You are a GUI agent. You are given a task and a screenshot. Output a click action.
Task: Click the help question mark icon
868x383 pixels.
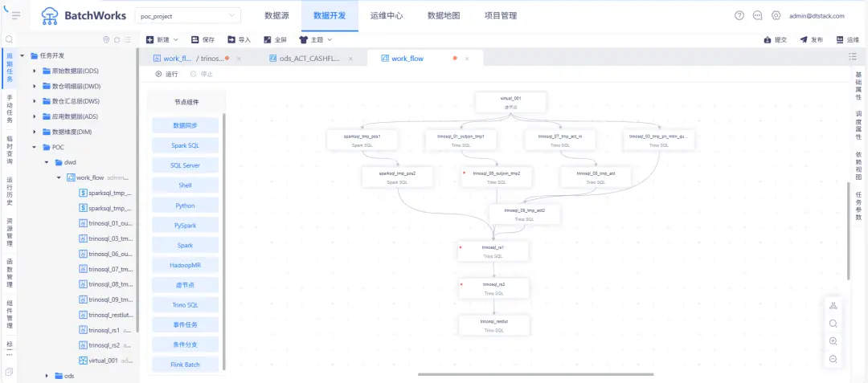[739, 15]
